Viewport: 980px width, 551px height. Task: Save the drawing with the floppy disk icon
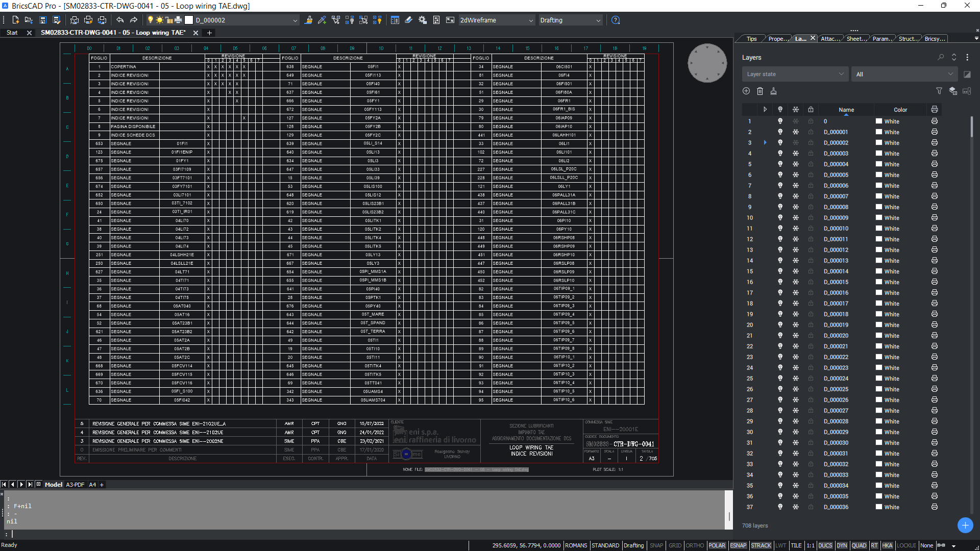tap(43, 20)
